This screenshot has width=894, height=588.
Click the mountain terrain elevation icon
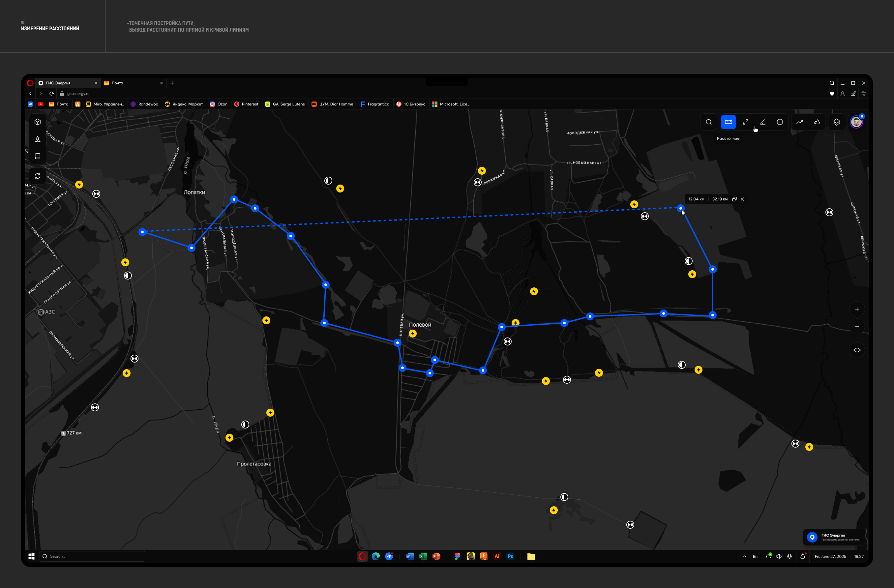817,122
